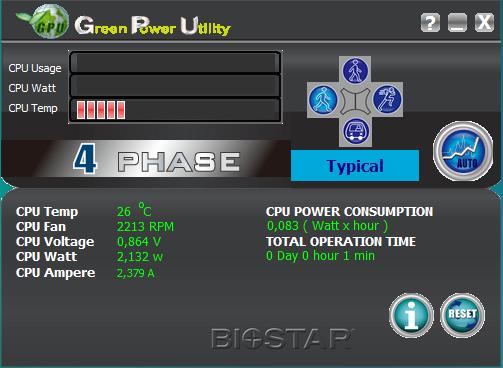The height and width of the screenshot is (368, 503).
Task: Click the CPU Voltage label
Action: tap(55, 242)
